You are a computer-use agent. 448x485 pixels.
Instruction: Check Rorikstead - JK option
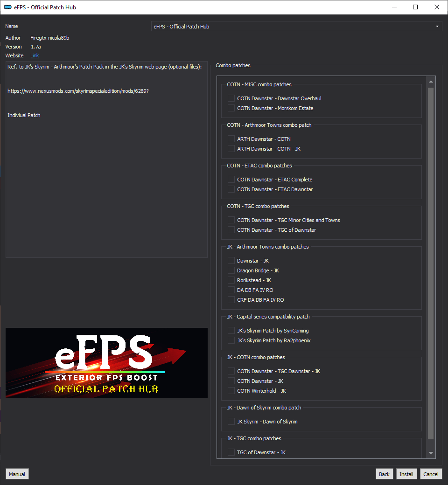(x=231, y=280)
